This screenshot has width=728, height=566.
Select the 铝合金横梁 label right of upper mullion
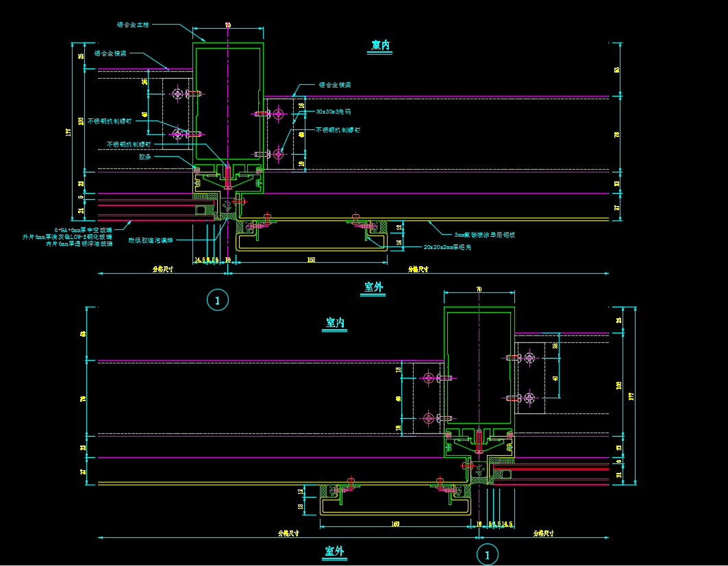(335, 86)
